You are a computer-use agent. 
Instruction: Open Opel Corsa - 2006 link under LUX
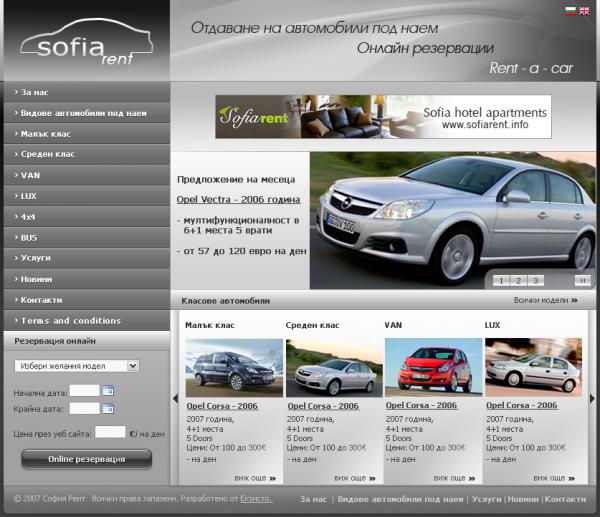point(522,405)
